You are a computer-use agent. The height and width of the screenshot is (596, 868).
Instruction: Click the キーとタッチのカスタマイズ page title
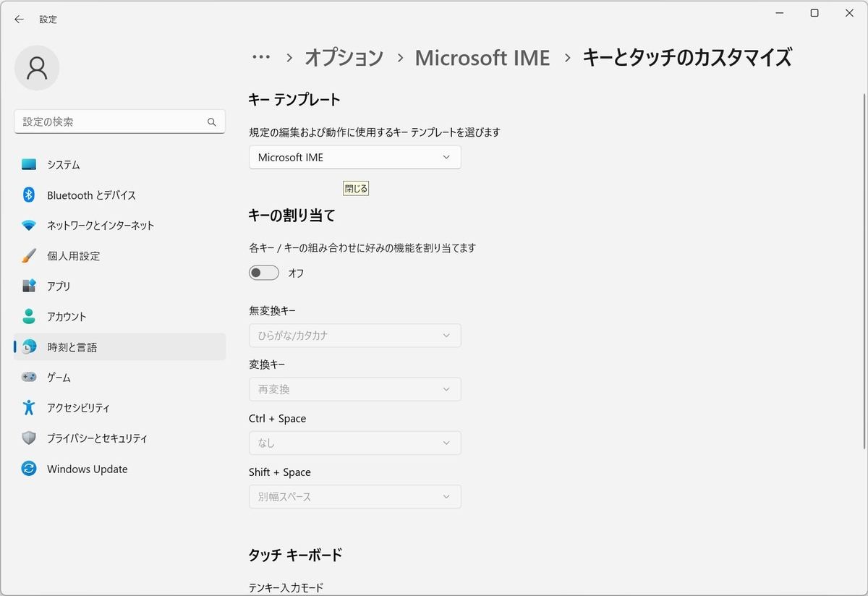tap(687, 57)
